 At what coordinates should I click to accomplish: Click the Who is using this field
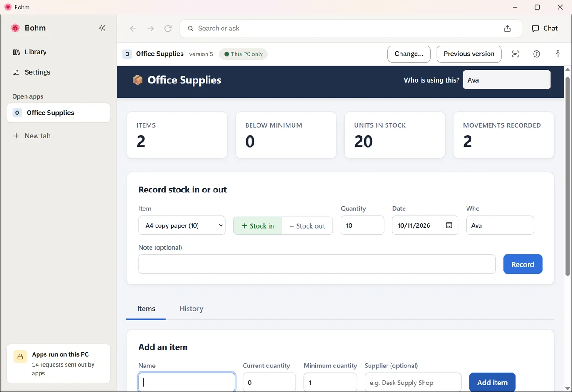point(507,80)
